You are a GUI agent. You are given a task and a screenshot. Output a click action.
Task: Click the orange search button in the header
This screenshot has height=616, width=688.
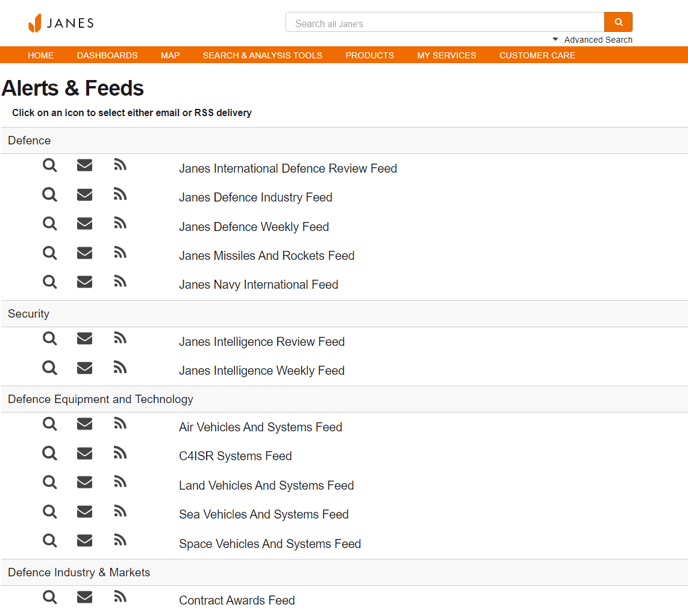[618, 22]
